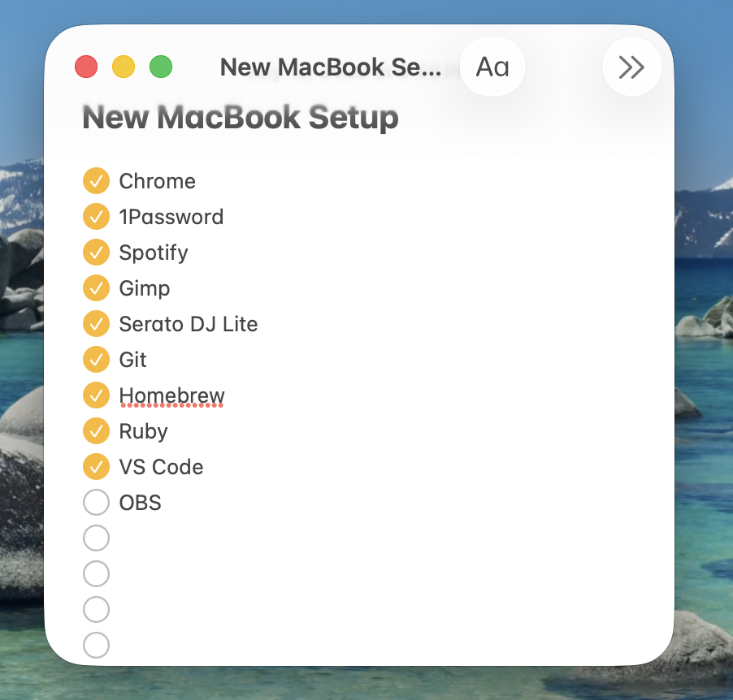Click the green full-screen window button
Viewport: 733px width, 700px height.
click(x=161, y=67)
